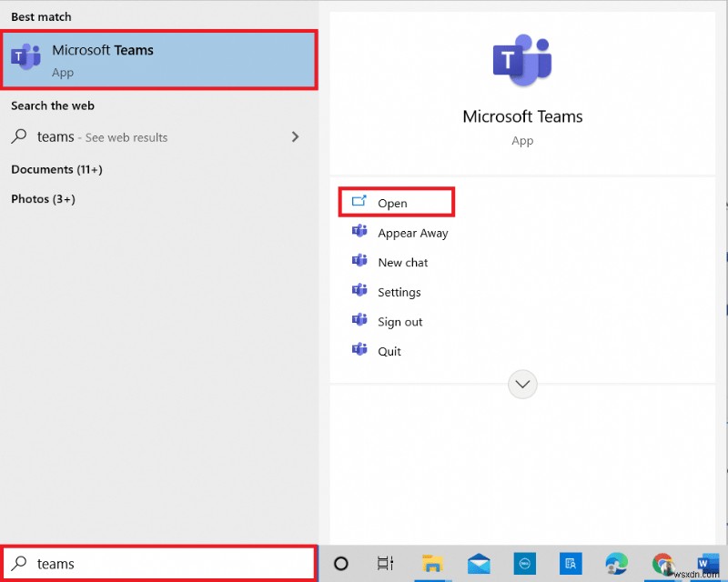Open Teams Settings

[x=399, y=292]
